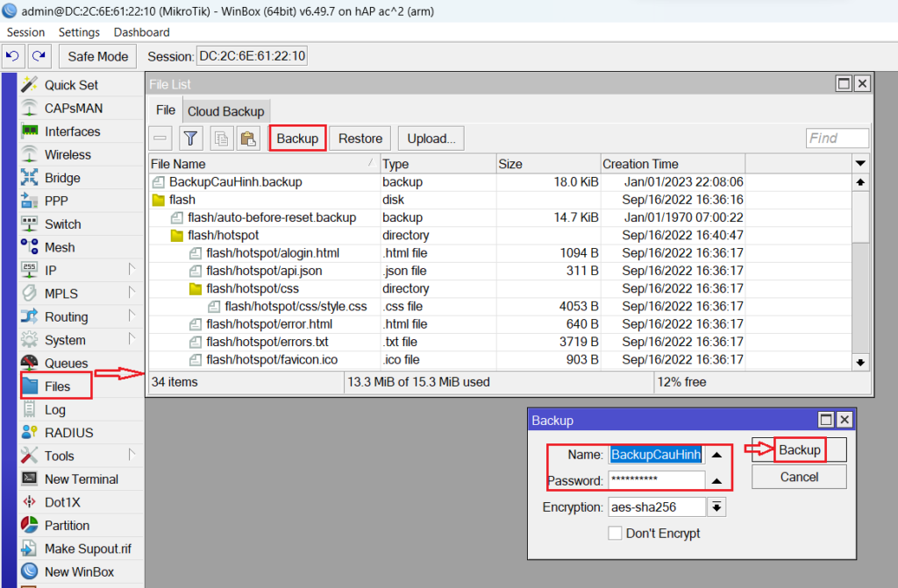Viewport: 898px width, 588px height.
Task: Enable the Don't Encrypt checkbox
Action: tap(615, 533)
